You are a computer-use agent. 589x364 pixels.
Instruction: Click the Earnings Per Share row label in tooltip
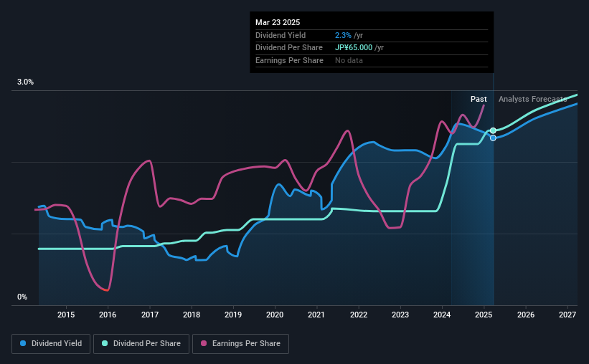coord(289,60)
